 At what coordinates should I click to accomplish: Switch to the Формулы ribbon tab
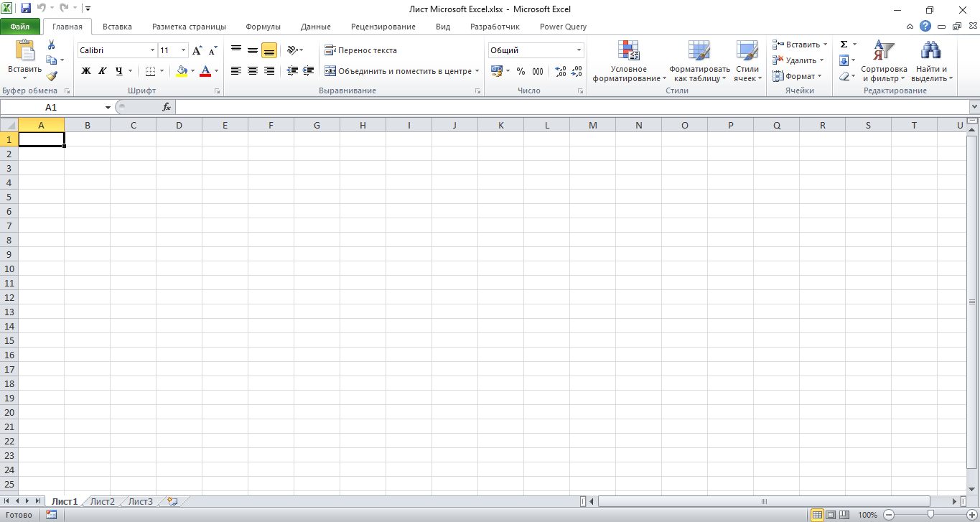click(x=263, y=27)
